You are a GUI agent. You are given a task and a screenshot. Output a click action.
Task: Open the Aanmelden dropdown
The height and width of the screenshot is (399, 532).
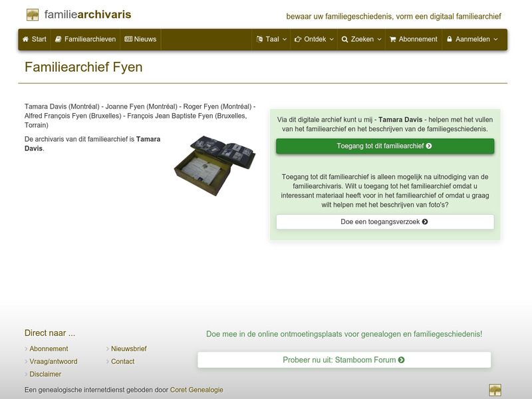point(473,39)
